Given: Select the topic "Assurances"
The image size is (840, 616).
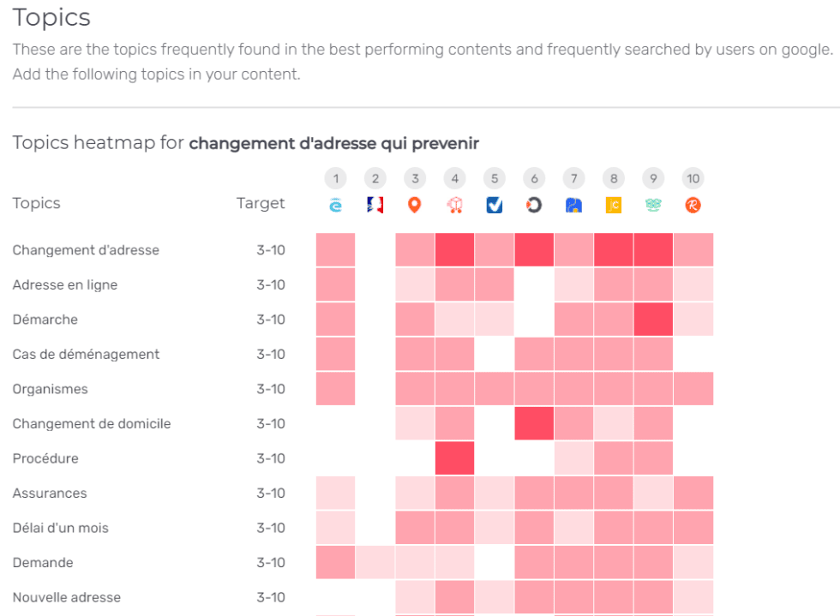Looking at the screenshot, I should 50,493.
